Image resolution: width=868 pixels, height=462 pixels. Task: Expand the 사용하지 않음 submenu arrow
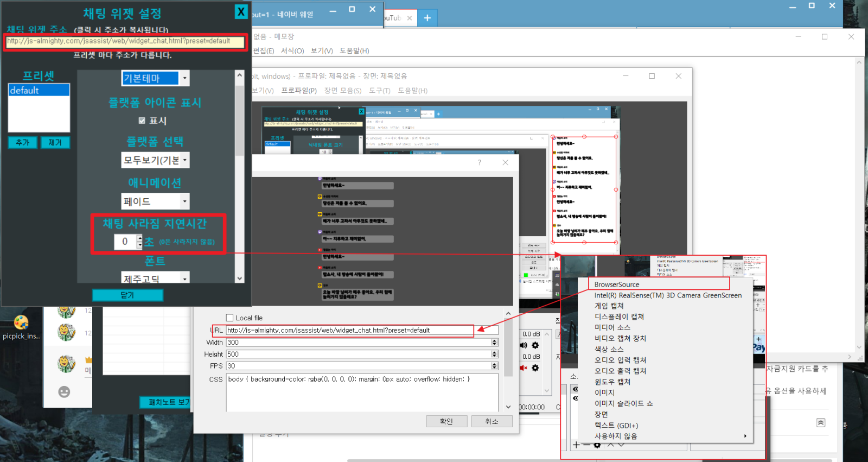pos(745,436)
